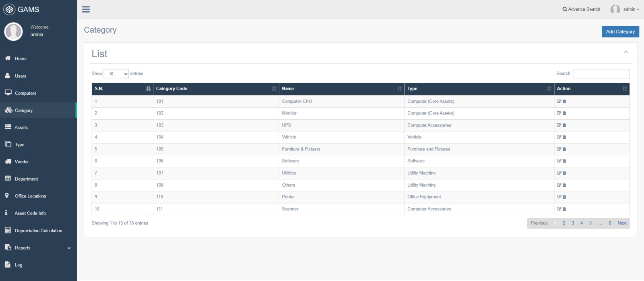644x281 pixels.
Task: Open the Assets sidebar item
Action: [x=38, y=127]
